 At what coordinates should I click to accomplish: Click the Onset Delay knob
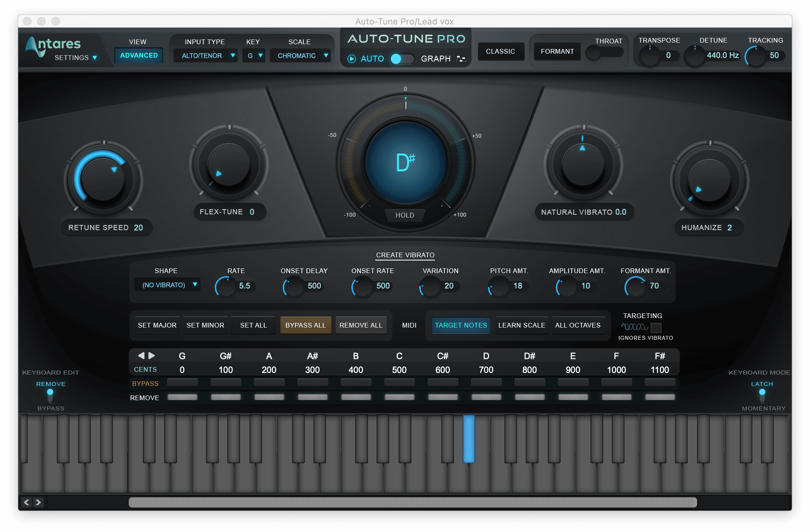click(294, 287)
